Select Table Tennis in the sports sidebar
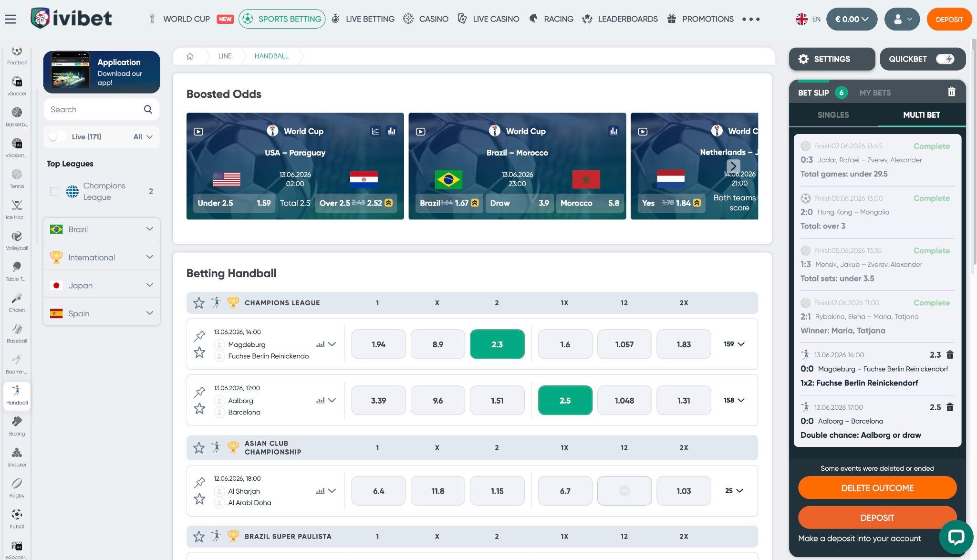 (17, 272)
